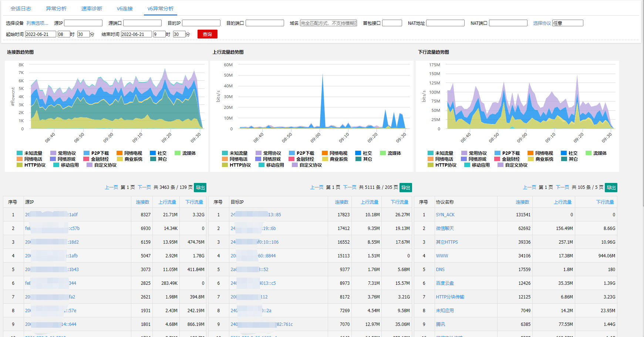644x337 pixels.
Task: Click 金融财经 red swatch in 上行流量趋势图 legend
Action: 291,159
